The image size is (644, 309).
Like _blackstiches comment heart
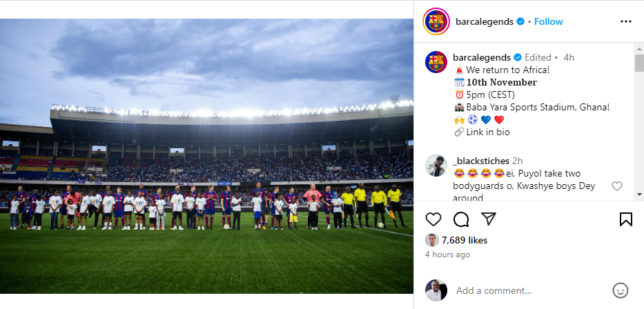pos(617,186)
